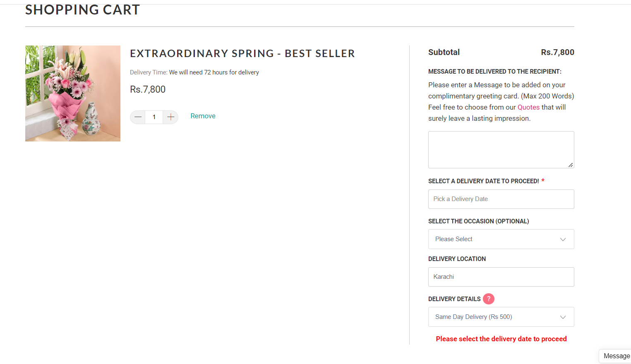
Task: Click the Karachi delivery location field
Action: coord(501,277)
